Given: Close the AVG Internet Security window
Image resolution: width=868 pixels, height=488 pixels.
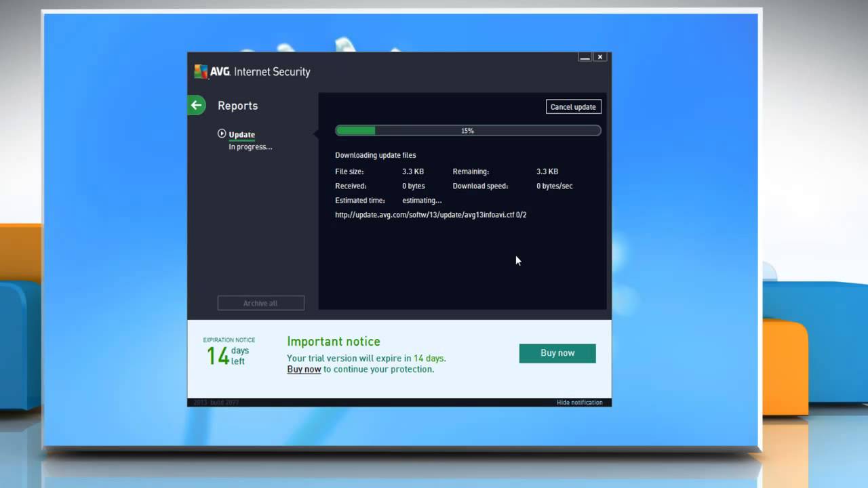Looking at the screenshot, I should [599, 58].
